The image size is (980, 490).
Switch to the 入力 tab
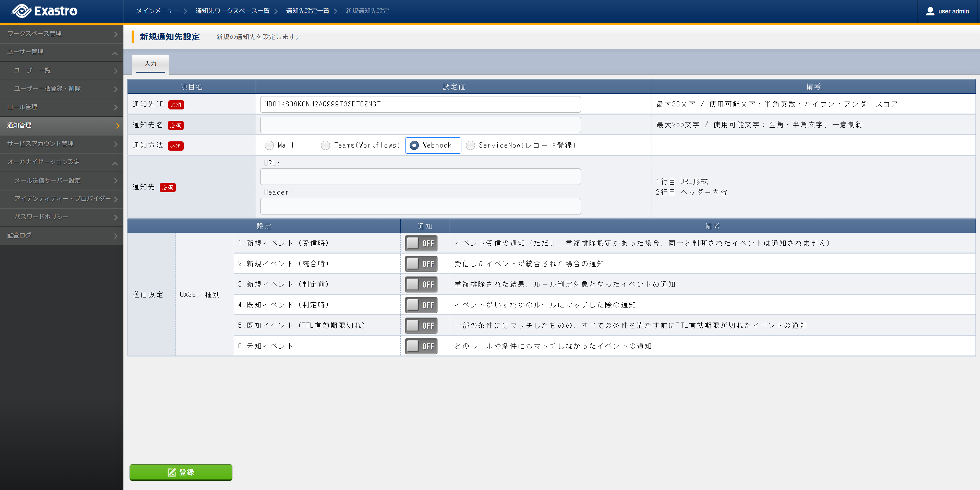pyautogui.click(x=150, y=63)
